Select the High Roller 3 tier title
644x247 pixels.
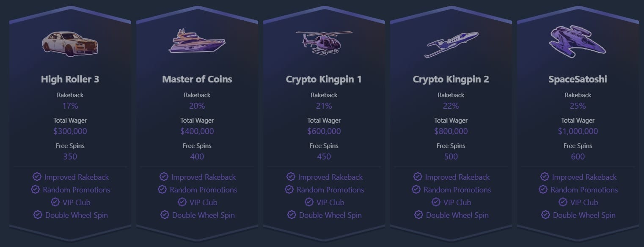[x=70, y=79]
